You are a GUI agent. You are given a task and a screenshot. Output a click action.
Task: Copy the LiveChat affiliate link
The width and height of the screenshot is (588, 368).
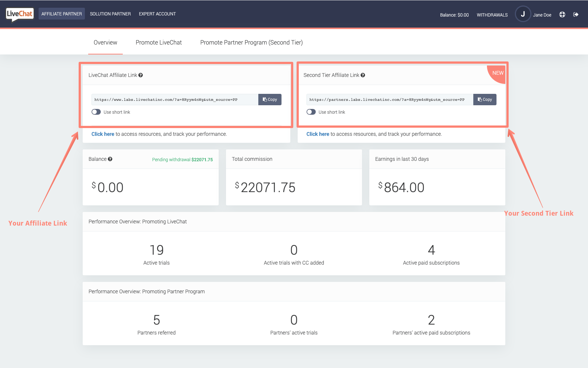point(270,100)
